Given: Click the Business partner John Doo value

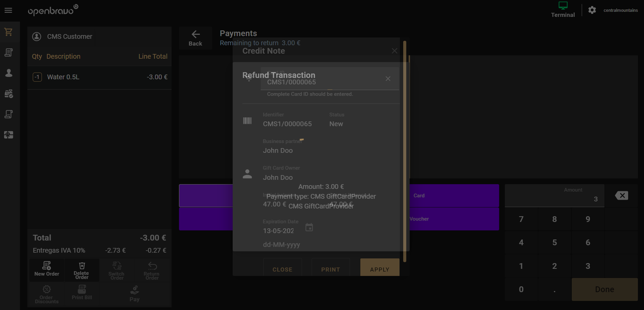Looking at the screenshot, I should (278, 150).
